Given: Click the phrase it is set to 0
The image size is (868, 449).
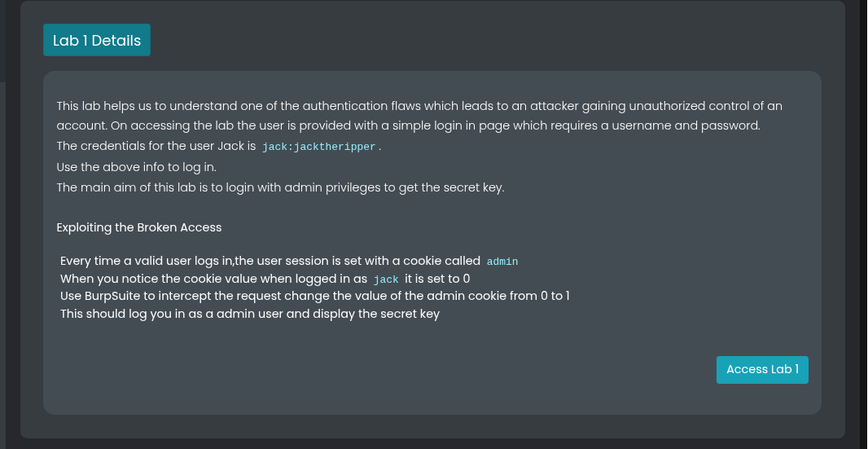Looking at the screenshot, I should click(437, 278).
